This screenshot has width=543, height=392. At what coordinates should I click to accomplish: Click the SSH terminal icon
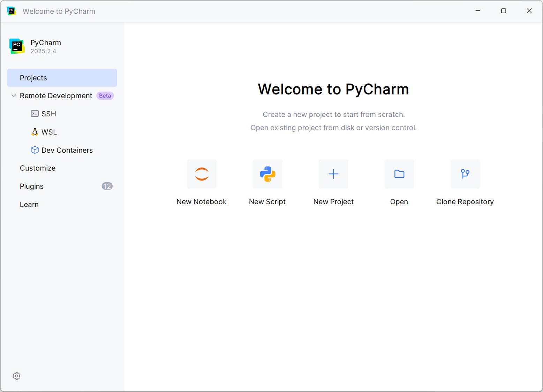35,114
